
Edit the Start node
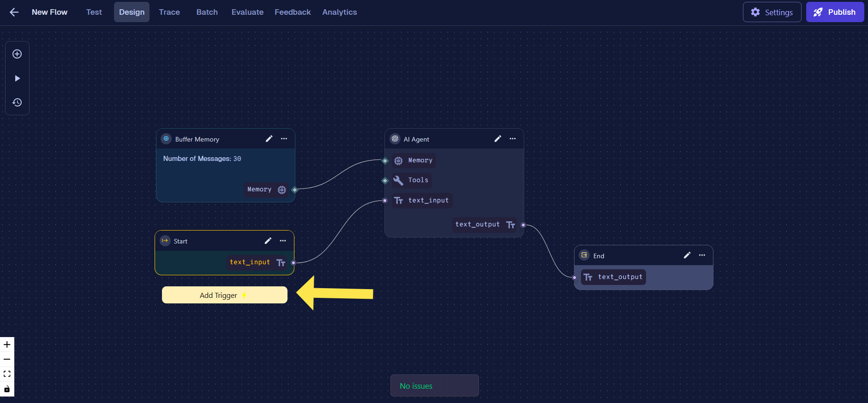268,241
